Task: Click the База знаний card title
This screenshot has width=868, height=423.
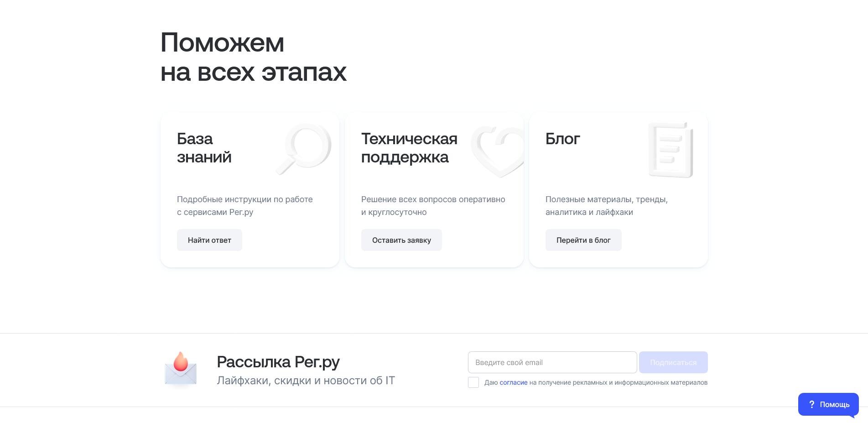Action: click(x=204, y=148)
